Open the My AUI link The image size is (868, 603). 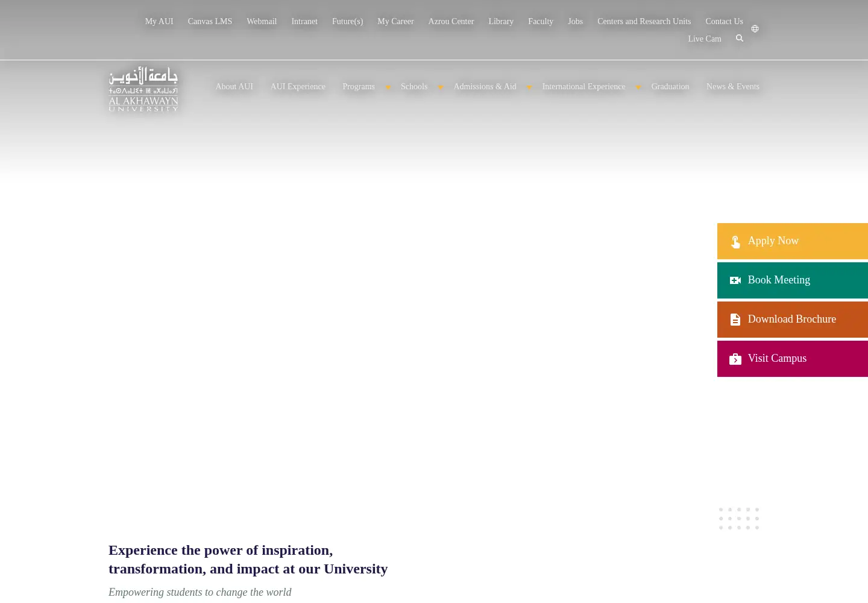tap(159, 22)
